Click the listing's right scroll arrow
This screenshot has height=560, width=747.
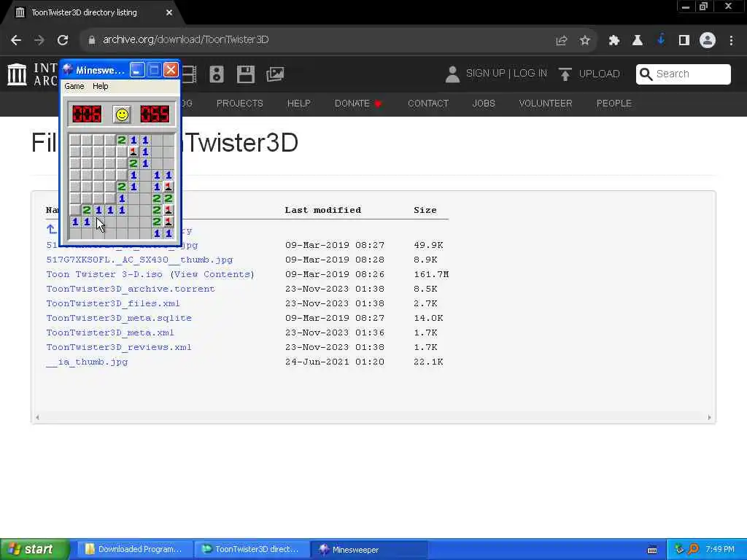tap(709, 418)
